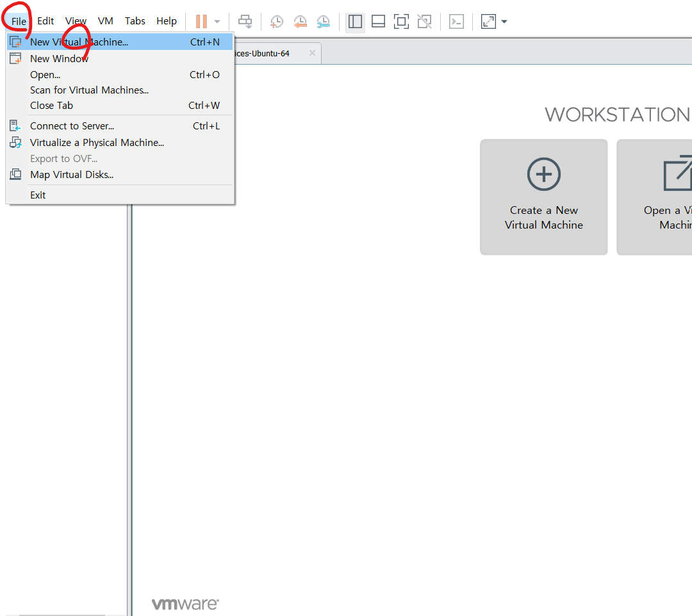This screenshot has width=692, height=616.
Task: Click Send Ctrl+Alt+Del toolbar icon
Action: pos(245,21)
